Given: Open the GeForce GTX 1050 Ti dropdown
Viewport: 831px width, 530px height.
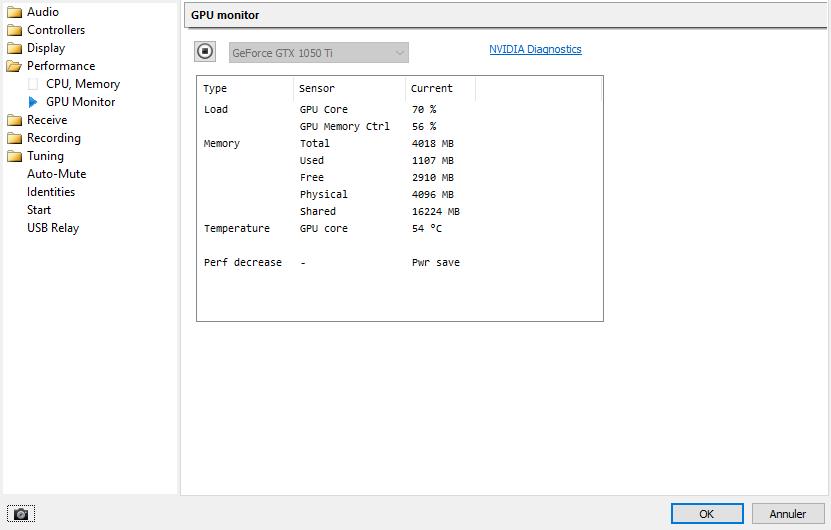Looking at the screenshot, I should (317, 52).
